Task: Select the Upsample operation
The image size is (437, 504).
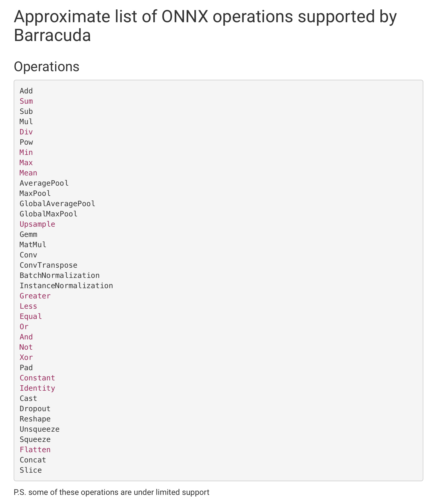Action: click(37, 224)
